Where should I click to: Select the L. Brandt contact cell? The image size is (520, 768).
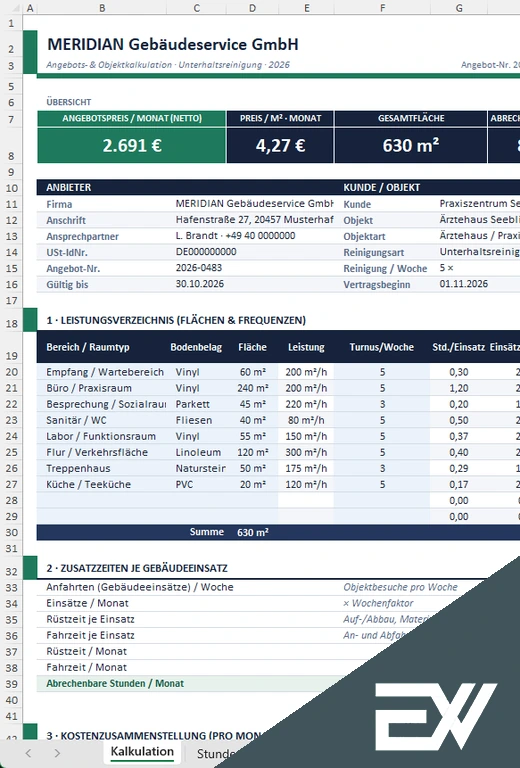(x=235, y=236)
